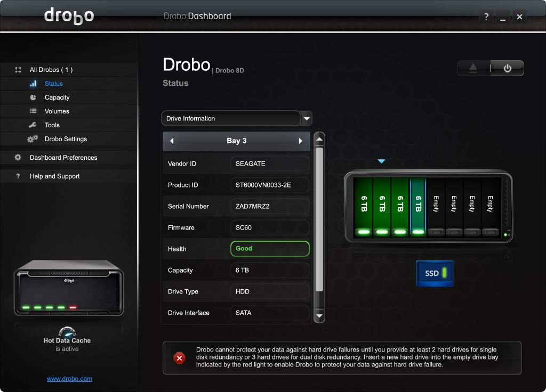Click the red error X icon

(x=179, y=358)
